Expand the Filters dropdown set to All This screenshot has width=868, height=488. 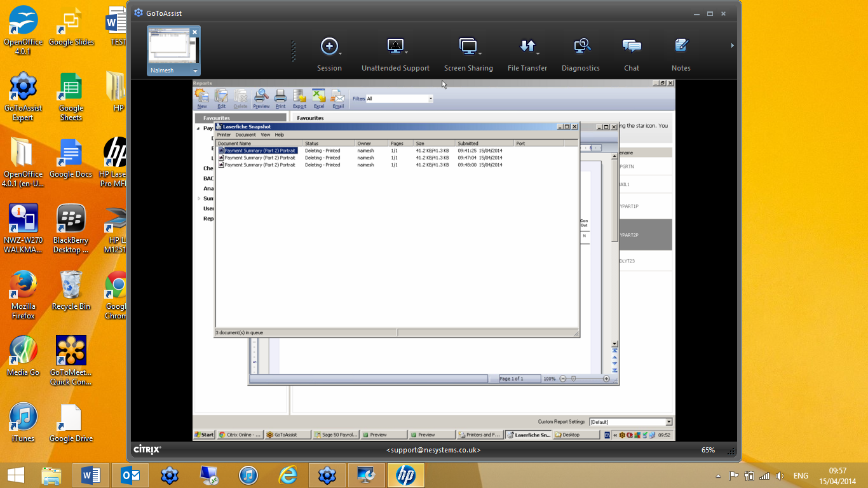pos(430,98)
